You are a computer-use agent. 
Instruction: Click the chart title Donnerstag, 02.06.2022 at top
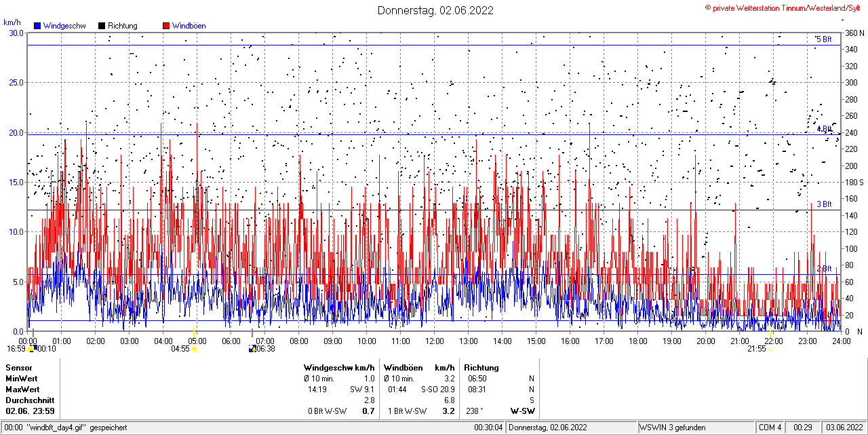[435, 10]
